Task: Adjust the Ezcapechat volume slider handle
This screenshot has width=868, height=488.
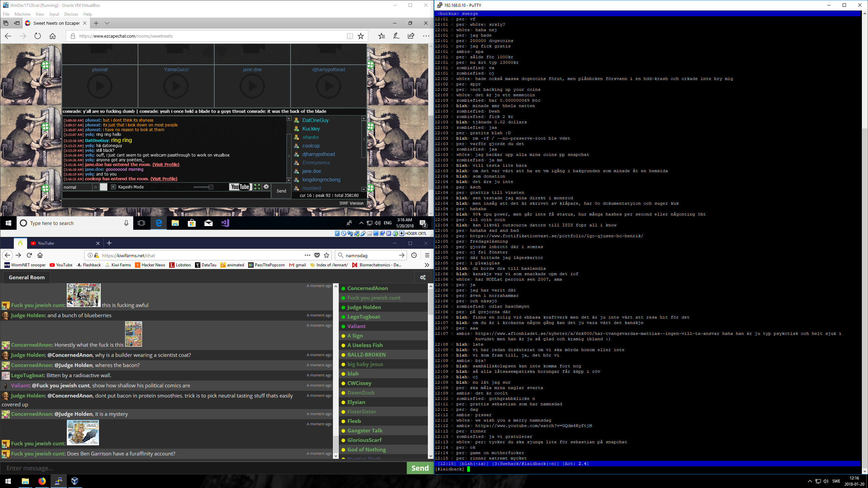Action: coord(211,187)
